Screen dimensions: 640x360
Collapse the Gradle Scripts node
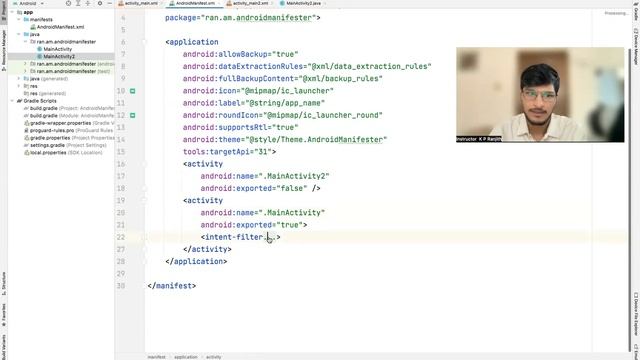[x=12, y=101]
